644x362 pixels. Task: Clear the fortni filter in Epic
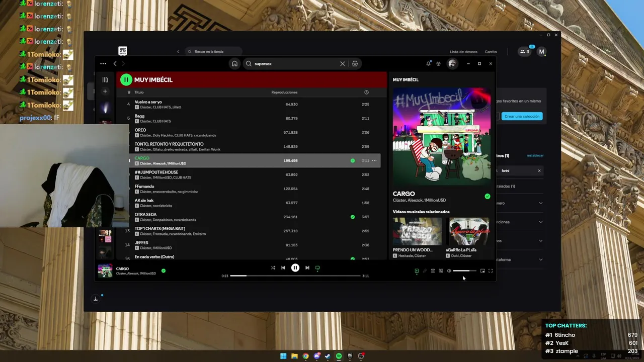click(539, 171)
